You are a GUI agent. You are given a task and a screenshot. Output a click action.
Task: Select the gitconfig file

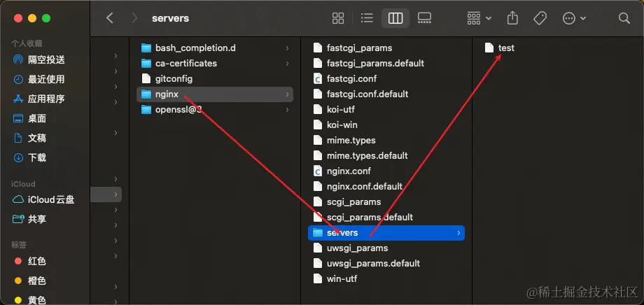tap(215, 78)
